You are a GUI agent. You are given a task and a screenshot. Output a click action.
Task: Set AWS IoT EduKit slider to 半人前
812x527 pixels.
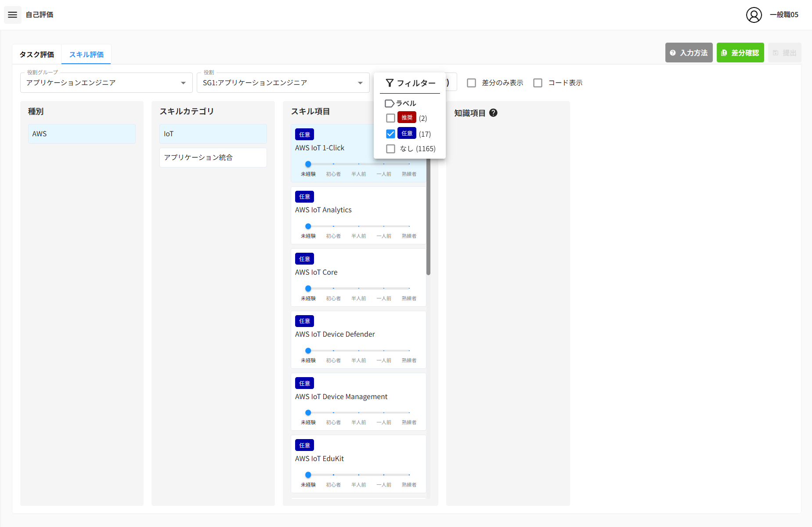(358, 475)
